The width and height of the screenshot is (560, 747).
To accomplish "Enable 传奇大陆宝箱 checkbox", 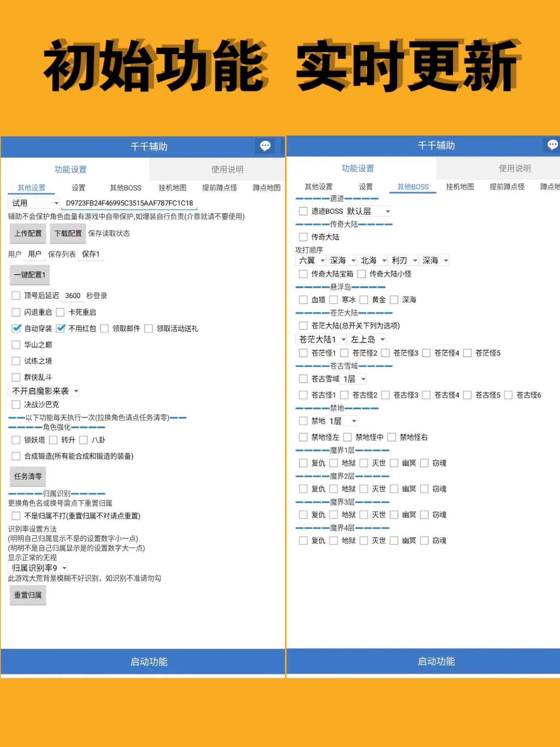I will click(303, 274).
